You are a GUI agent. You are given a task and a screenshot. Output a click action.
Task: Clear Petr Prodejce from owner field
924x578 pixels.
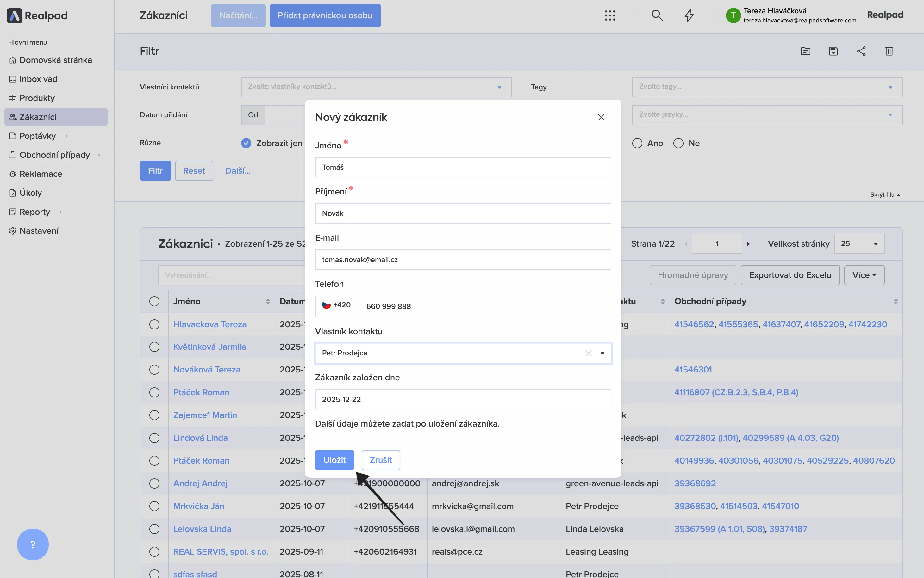(588, 353)
